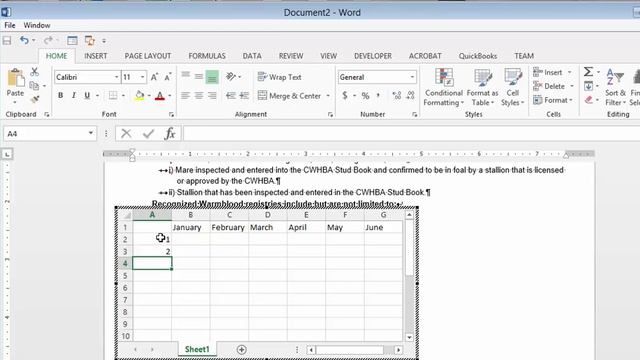The height and width of the screenshot is (360, 640).
Task: Decrease decimal places
Action: (x=410, y=96)
